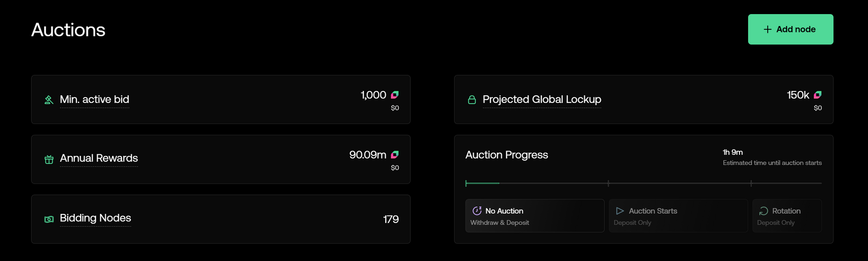Click the token icon next to 90.09m
The height and width of the screenshot is (261, 868).
(x=395, y=155)
